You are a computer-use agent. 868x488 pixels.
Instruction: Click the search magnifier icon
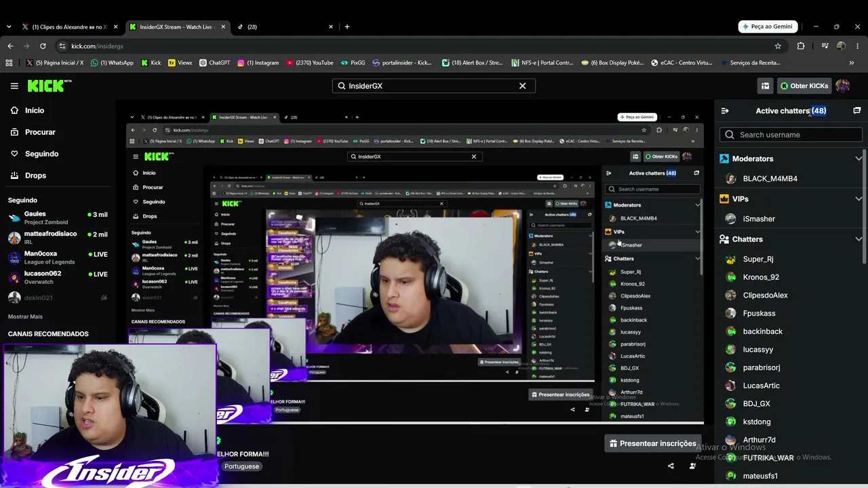342,86
